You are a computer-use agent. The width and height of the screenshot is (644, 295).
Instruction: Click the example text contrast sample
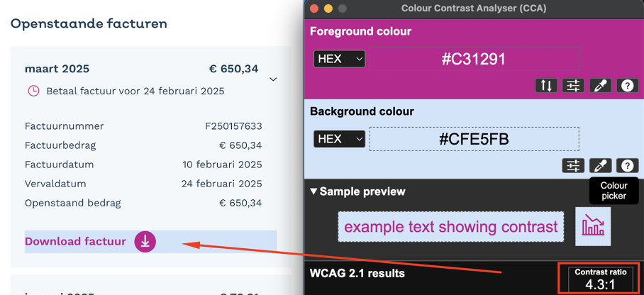(x=451, y=227)
